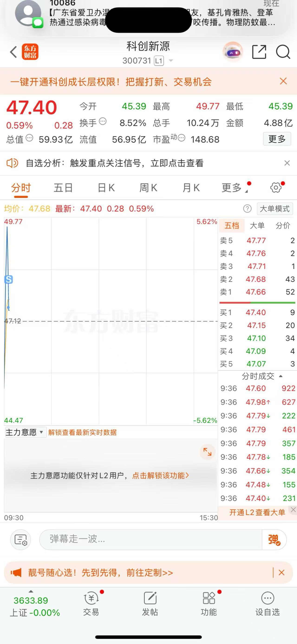
Task: Tap the 9:36 47.98 627 trade row
Action: [x=258, y=402]
